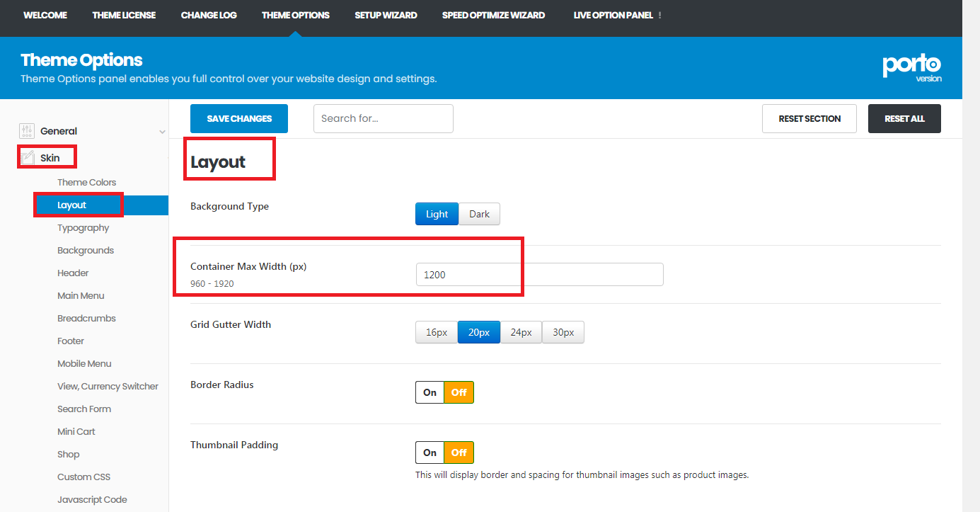The height and width of the screenshot is (512, 980).
Task: Set Background Type to Light
Action: pos(437,214)
